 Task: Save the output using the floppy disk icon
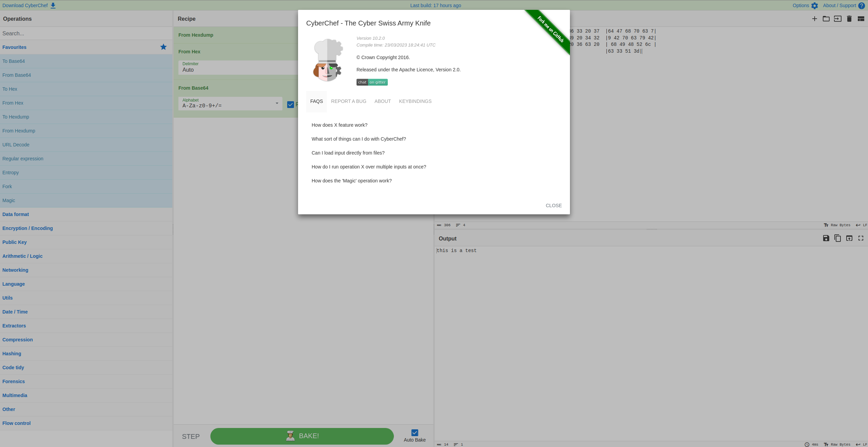pyautogui.click(x=826, y=238)
